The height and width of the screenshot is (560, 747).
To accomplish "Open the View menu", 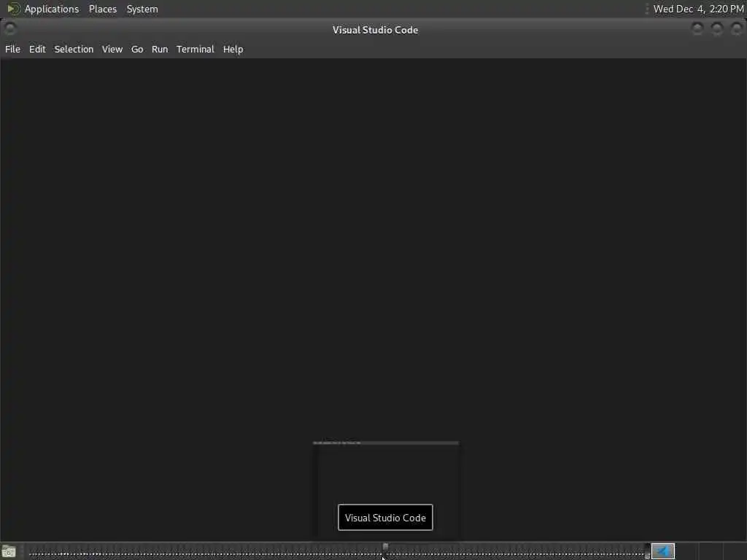I will [x=112, y=49].
